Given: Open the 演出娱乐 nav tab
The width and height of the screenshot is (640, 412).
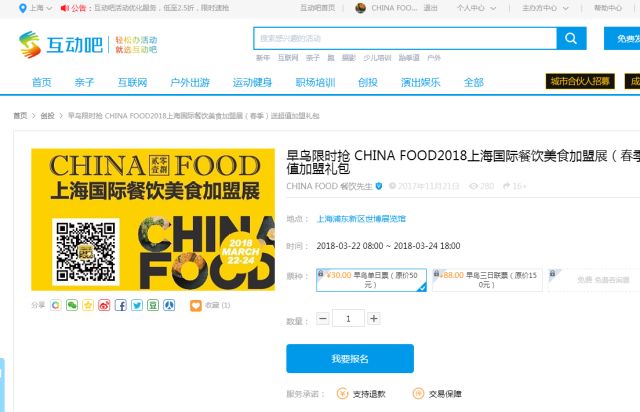Looking at the screenshot, I should (420, 82).
